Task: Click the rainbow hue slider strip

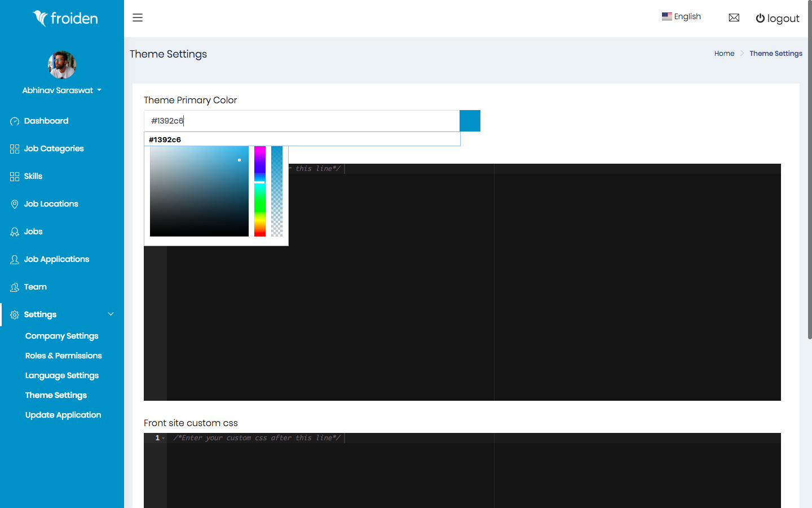Action: (259, 191)
